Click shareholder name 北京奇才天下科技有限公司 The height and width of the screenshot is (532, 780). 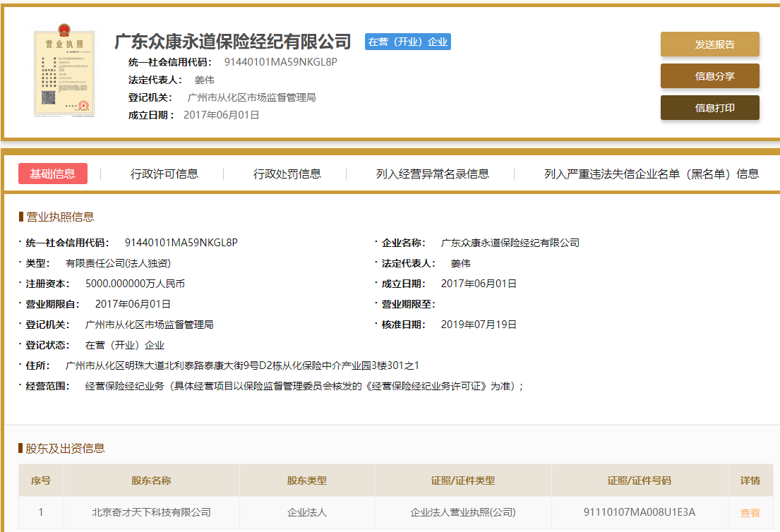(151, 513)
